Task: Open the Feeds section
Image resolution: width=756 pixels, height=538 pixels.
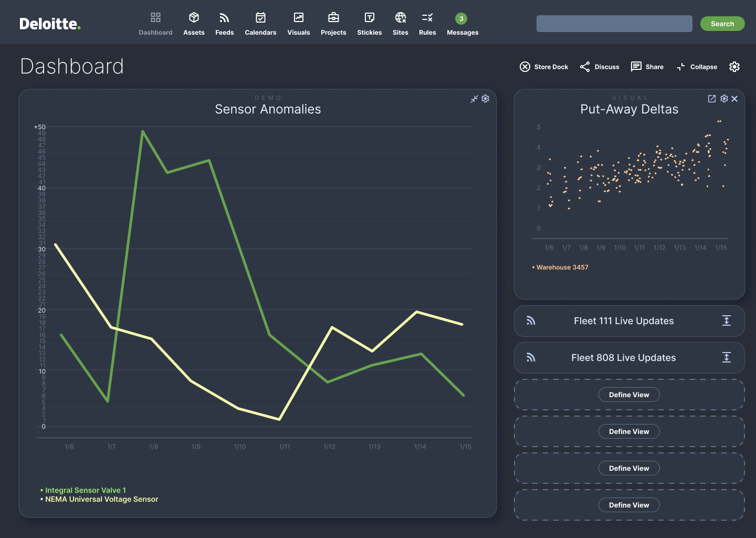Action: [x=225, y=23]
